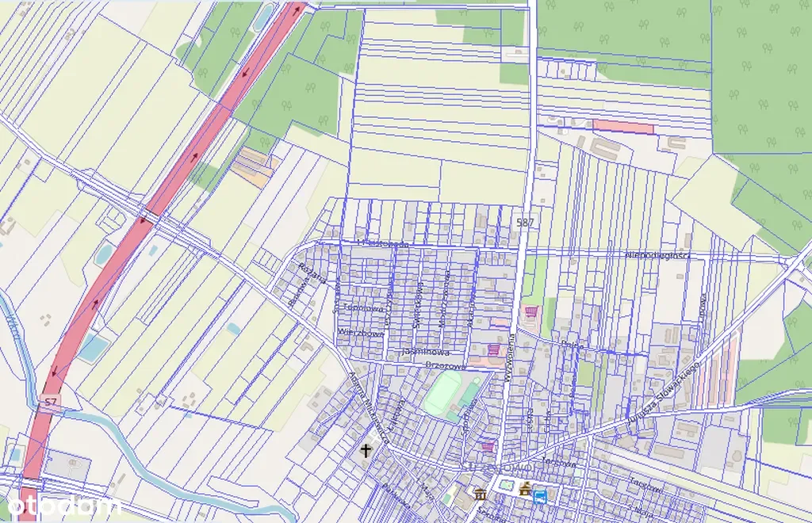Click the 587 road number label
812x523 pixels.
click(x=525, y=223)
